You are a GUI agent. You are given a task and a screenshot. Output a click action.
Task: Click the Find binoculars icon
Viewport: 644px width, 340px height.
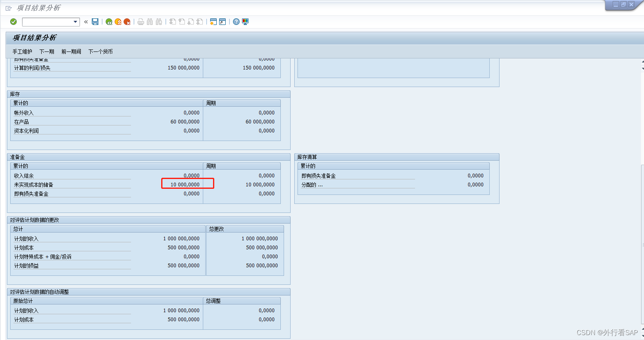coord(150,22)
